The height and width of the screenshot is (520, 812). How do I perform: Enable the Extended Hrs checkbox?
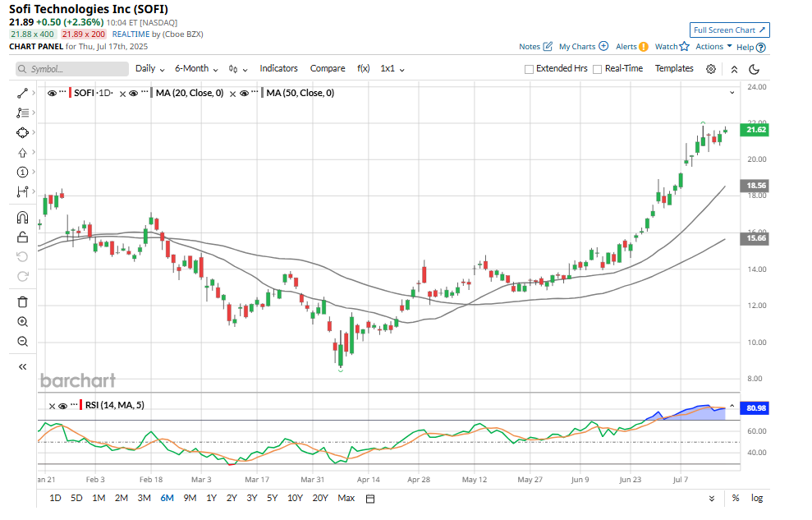pyautogui.click(x=529, y=69)
